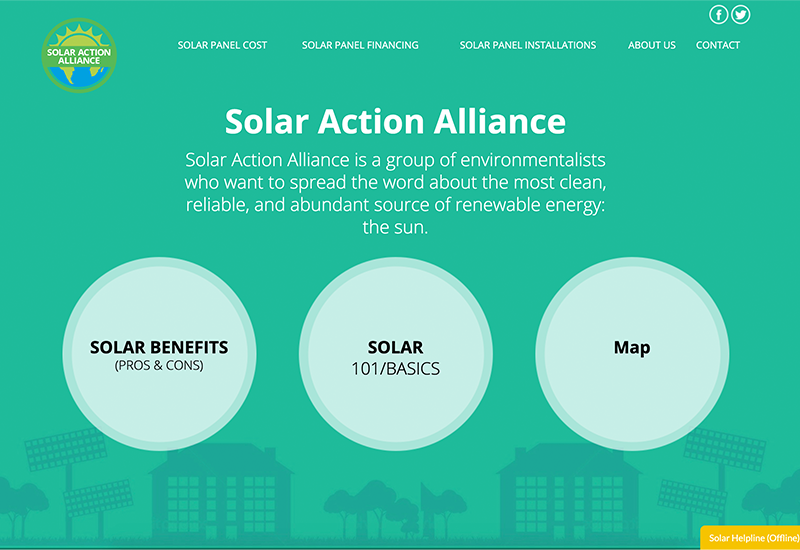Screen dimensions: 800x550
Task: Open the Solar 101/Basics circle
Action: pyautogui.click(x=396, y=354)
